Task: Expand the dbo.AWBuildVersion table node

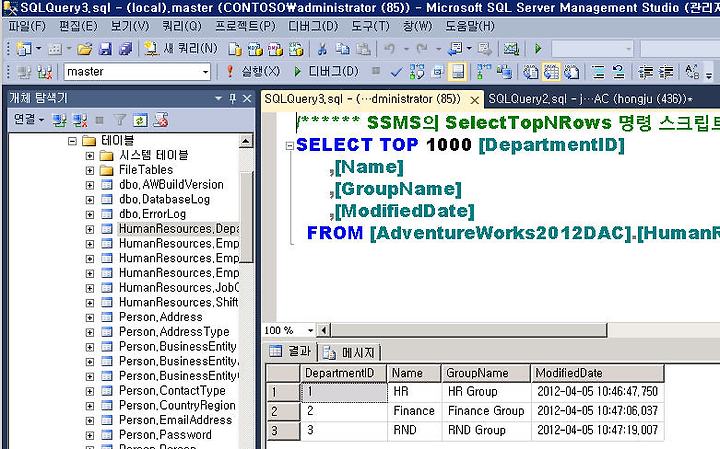Action: point(90,185)
